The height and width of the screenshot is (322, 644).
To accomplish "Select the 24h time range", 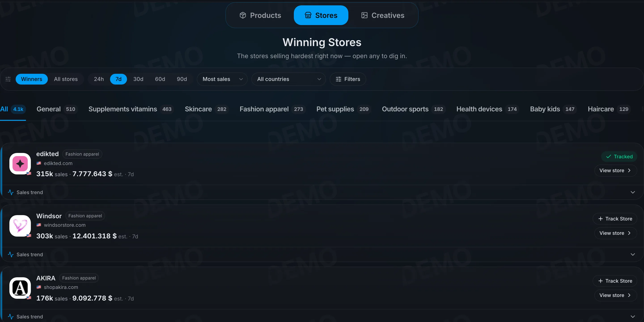I will (99, 79).
